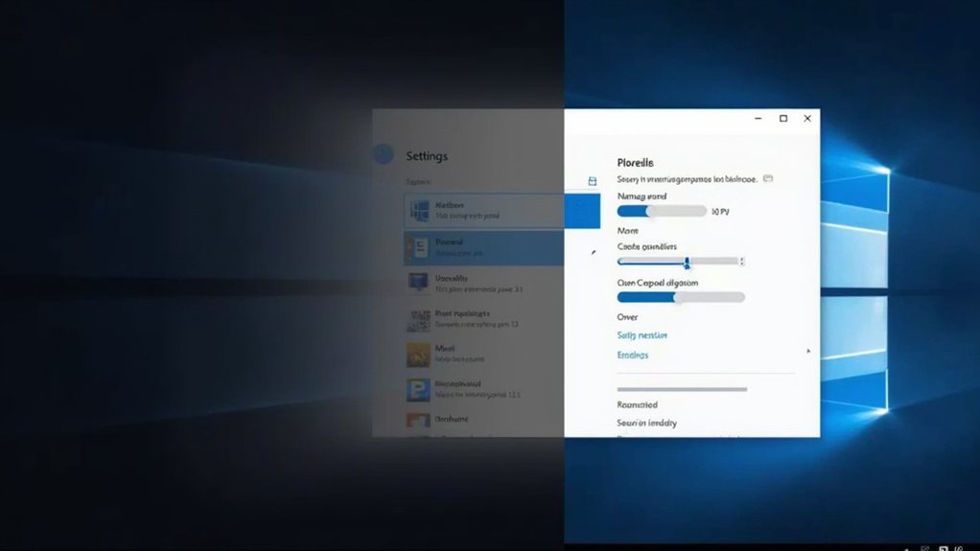Click the icon of the "Pret Hpsisdgets" sidebar item
Viewport: 980px width, 551px height.
pos(418,318)
